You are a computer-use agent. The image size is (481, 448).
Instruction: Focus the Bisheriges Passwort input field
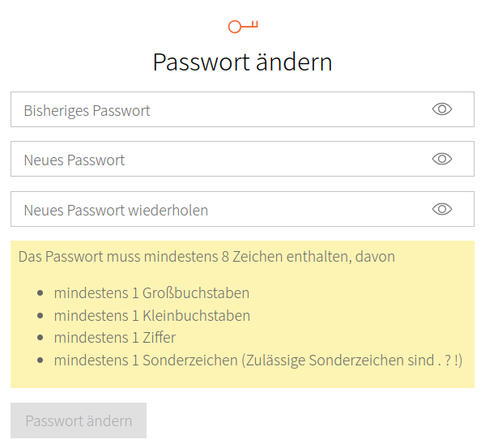coord(242,109)
